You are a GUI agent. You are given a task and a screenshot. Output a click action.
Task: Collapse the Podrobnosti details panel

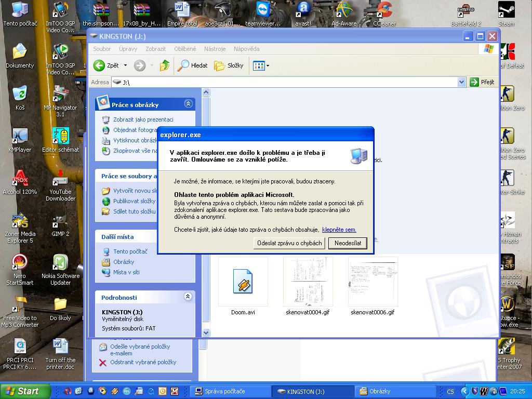click(x=188, y=297)
